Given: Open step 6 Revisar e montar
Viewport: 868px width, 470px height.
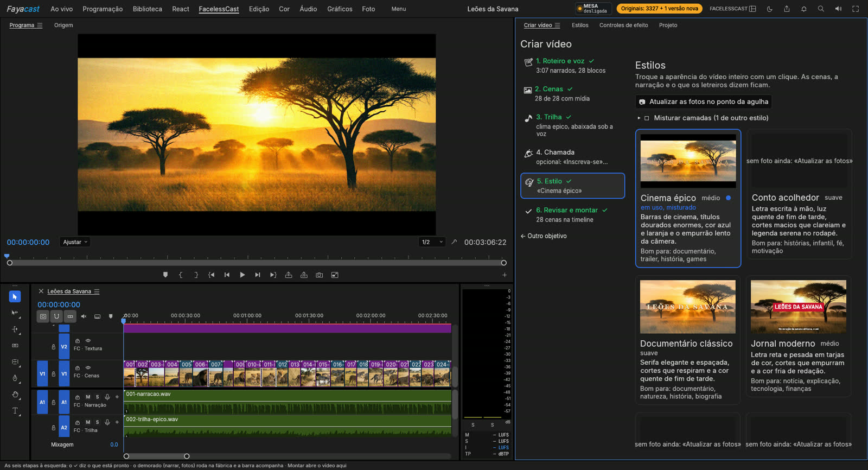Looking at the screenshot, I should [572, 215].
